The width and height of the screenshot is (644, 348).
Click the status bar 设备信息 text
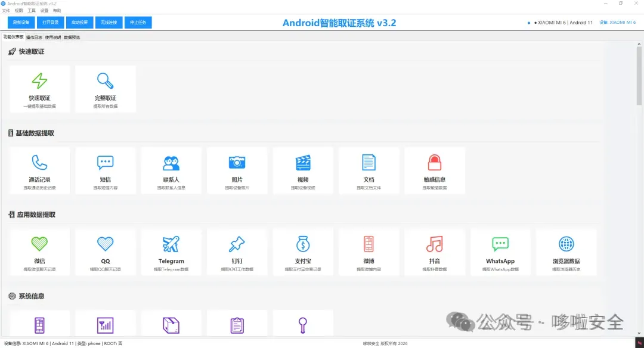coord(63,343)
